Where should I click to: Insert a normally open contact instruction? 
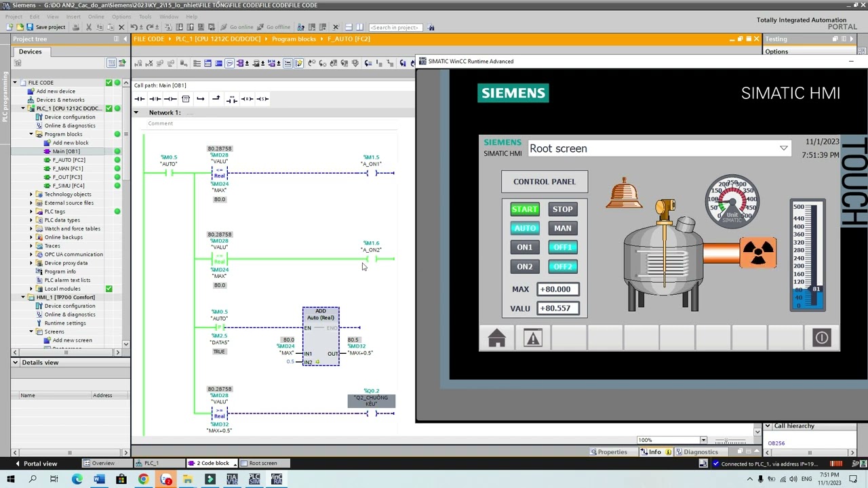[140, 99]
